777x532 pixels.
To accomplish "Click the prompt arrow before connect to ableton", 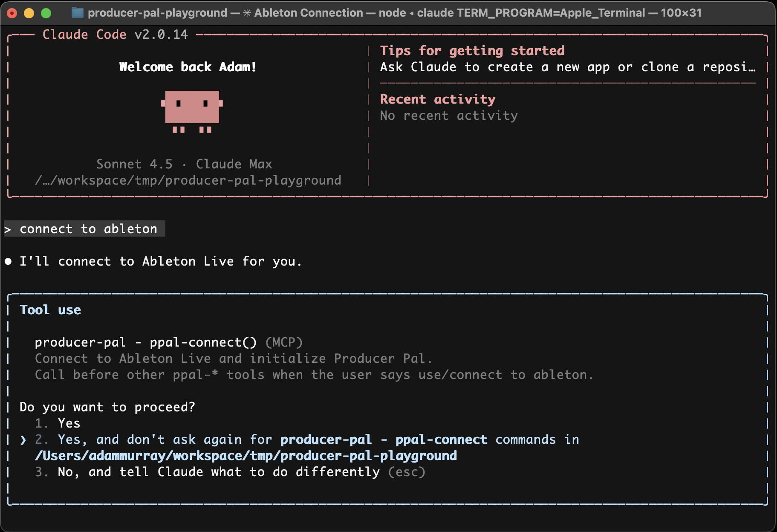I will coord(8,229).
